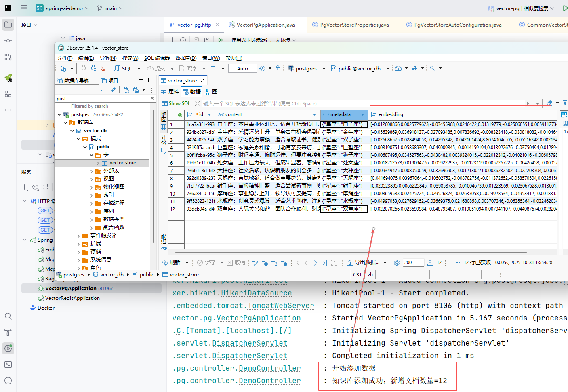Image resolution: width=568 pixels, height=392 pixels.
Task: Click the add row icon in the bottom toolbar
Action: [x=265, y=263]
